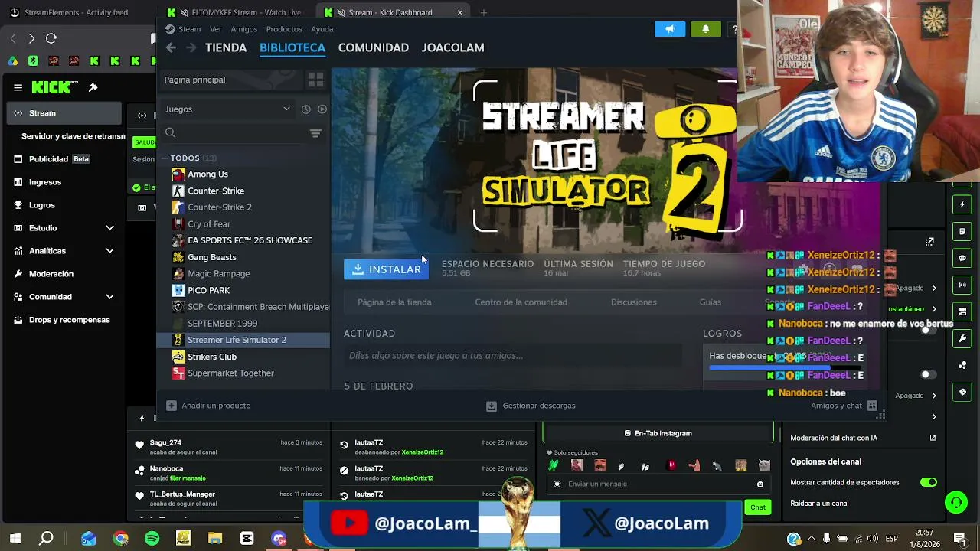Install Streamer Life Simulator 2

(x=387, y=269)
